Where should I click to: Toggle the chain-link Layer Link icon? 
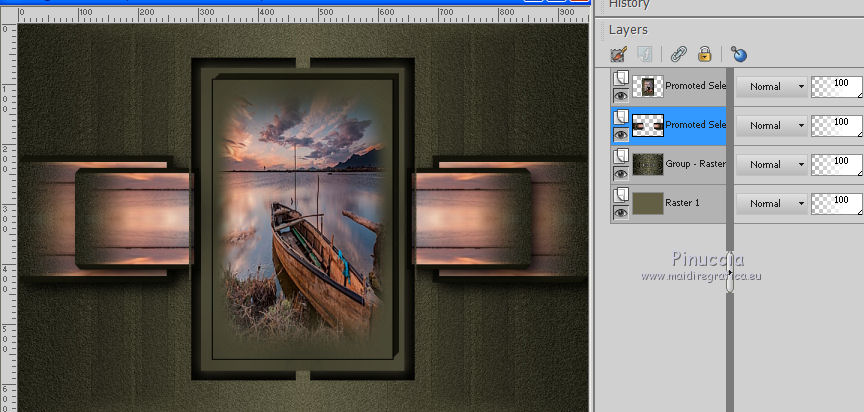pyautogui.click(x=678, y=54)
